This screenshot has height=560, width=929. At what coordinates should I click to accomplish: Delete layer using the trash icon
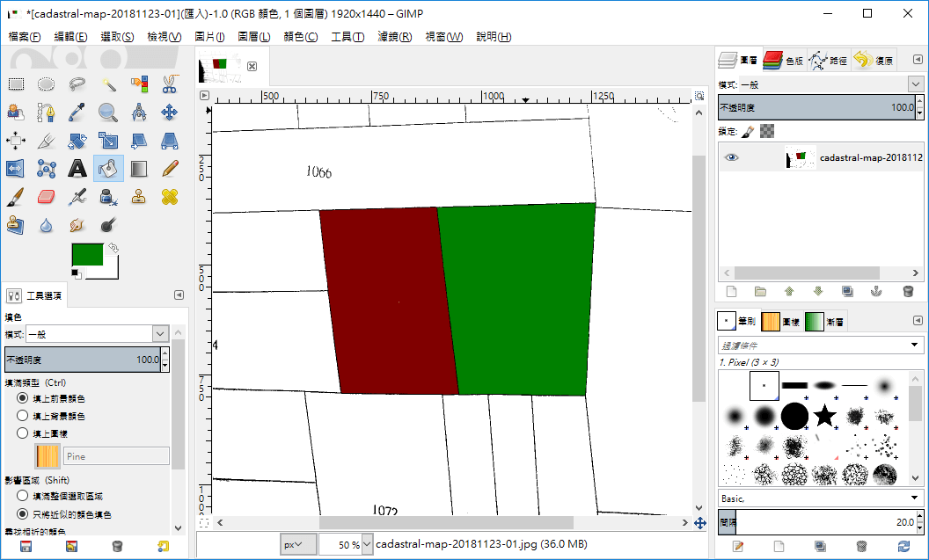coord(908,291)
